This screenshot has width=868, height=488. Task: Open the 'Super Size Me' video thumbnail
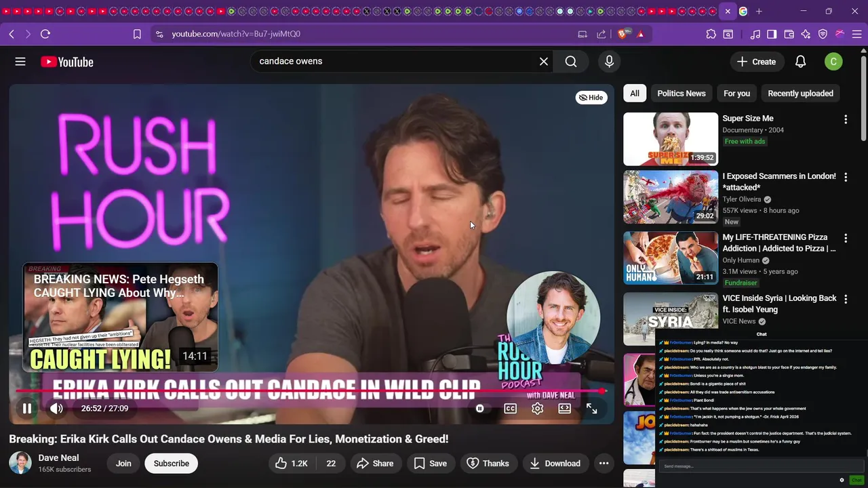click(671, 139)
